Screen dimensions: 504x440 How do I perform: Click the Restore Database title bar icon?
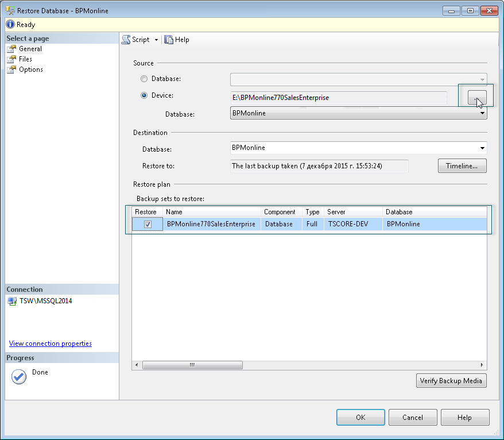[x=10, y=10]
